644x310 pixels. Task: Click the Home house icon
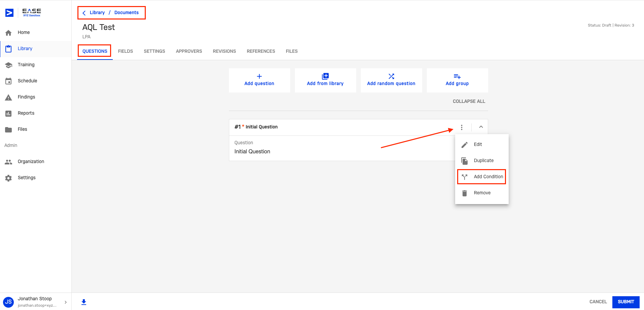tap(8, 33)
